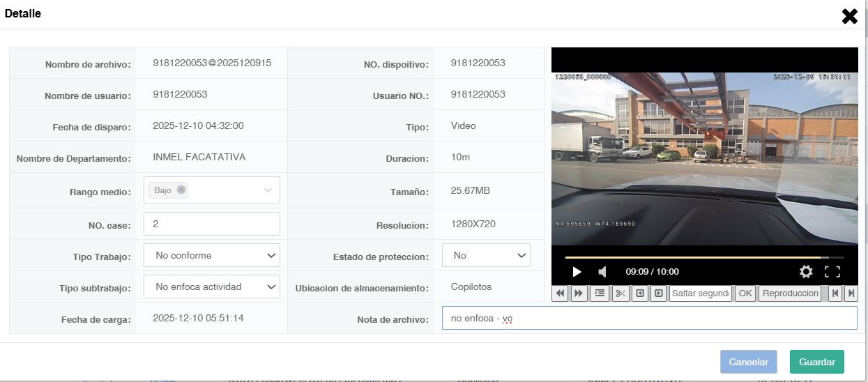Switch the video to fullscreen

pos(832,272)
